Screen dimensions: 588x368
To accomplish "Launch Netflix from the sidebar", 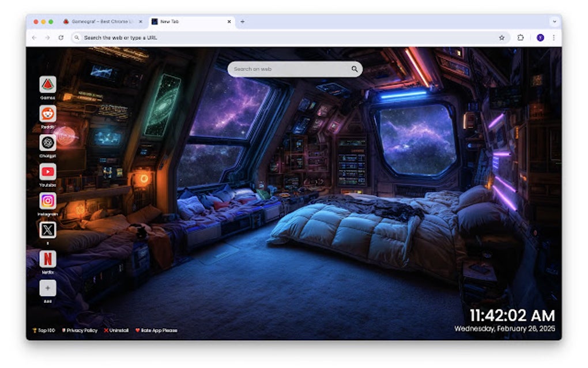I will click(47, 260).
